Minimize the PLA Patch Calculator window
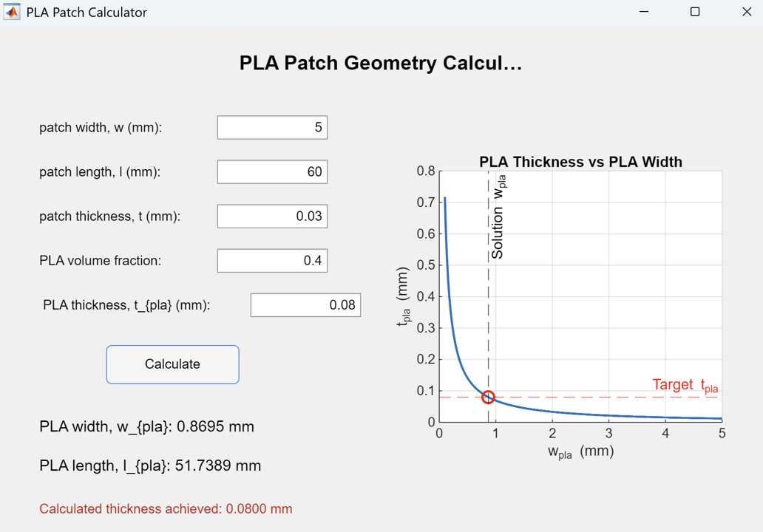763x532 pixels. pyautogui.click(x=644, y=12)
